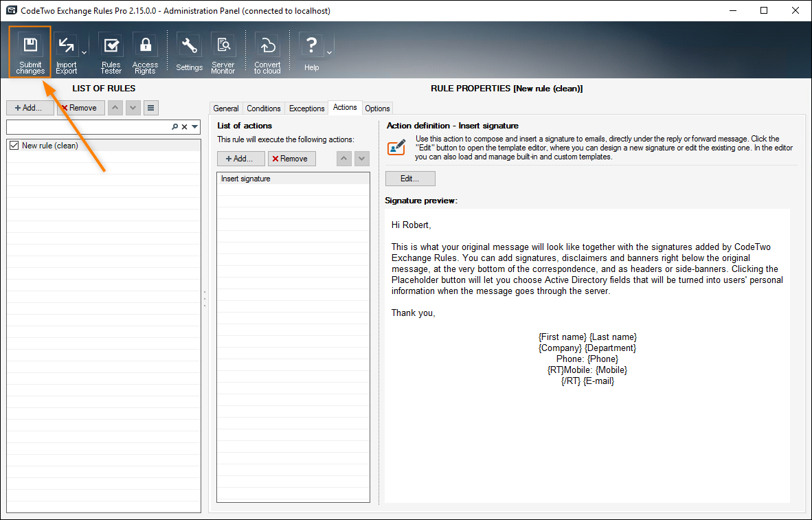Clear the rules search filter
Screen dimensions: 812x520
[x=184, y=127]
